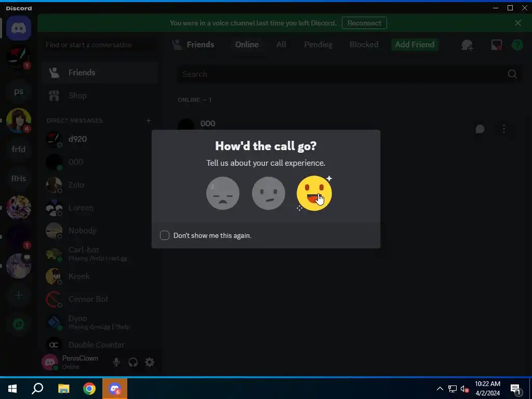
Task: Open the ps server
Action: (x=19, y=91)
